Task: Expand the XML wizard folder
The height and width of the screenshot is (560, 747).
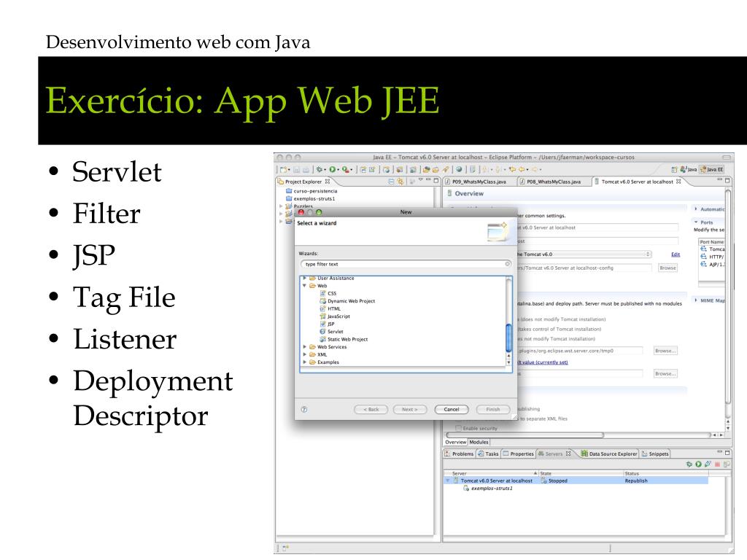Action: (x=305, y=354)
